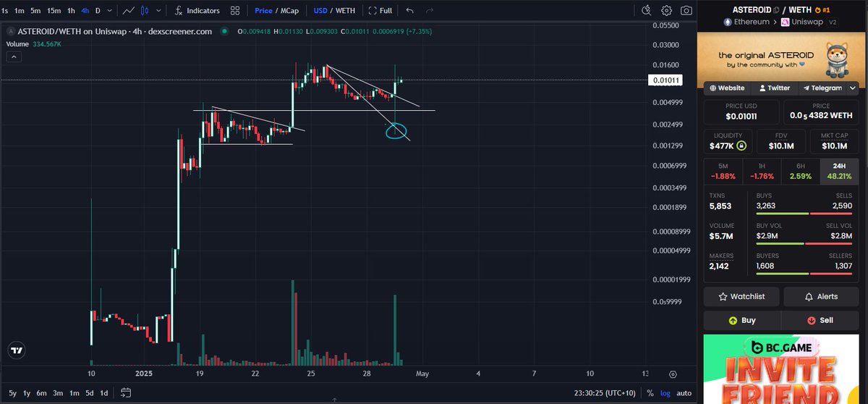The image size is (868, 404).
Task: Open the token Telegram link
Action: click(x=821, y=88)
